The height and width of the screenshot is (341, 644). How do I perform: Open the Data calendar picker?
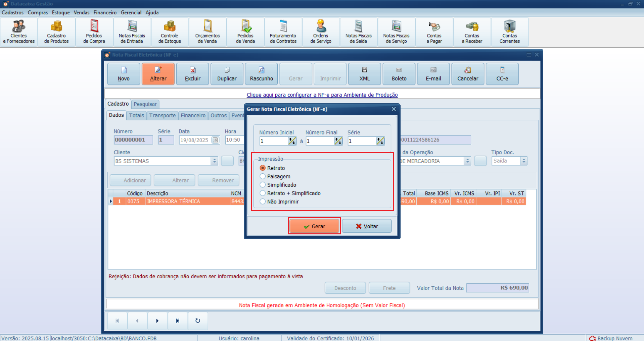216,140
